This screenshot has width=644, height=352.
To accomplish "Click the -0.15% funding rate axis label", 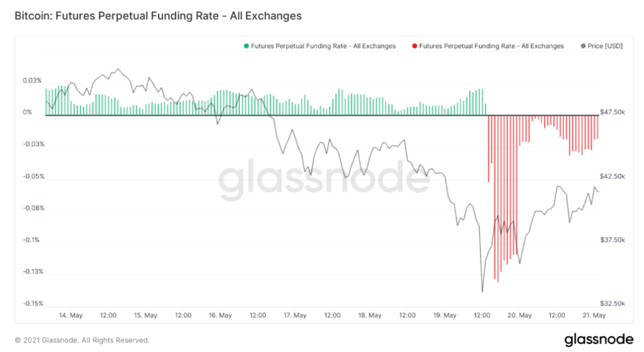I will tap(31, 304).
